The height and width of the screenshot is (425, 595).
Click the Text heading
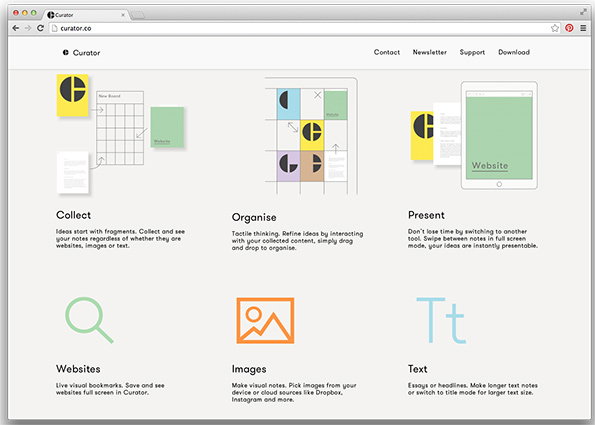pyautogui.click(x=417, y=369)
